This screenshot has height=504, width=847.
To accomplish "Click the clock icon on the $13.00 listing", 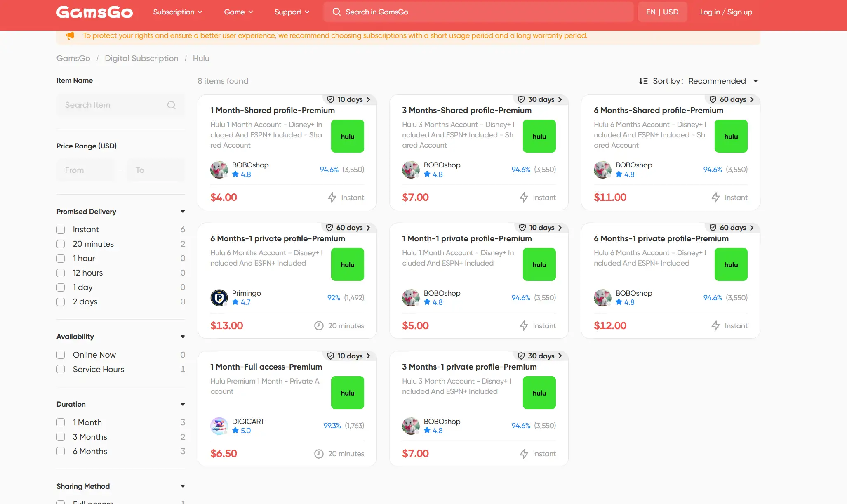I will tap(319, 326).
